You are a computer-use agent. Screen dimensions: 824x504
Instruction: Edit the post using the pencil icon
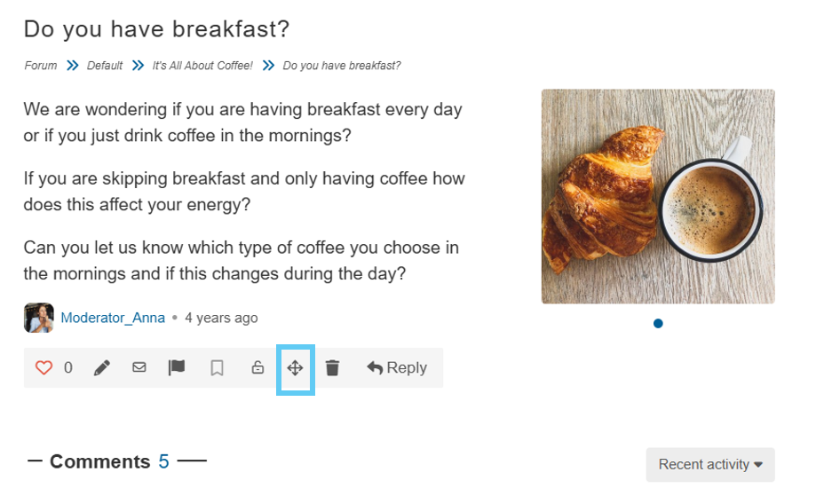(x=102, y=368)
